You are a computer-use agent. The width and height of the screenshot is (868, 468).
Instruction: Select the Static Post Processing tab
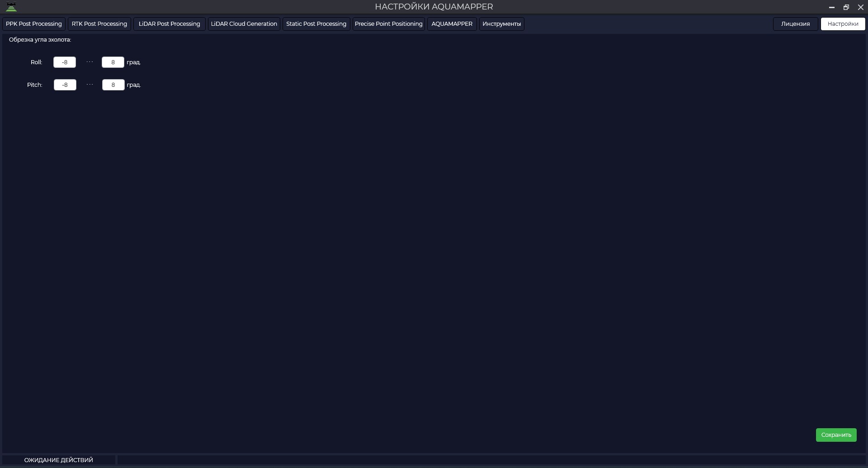click(x=316, y=24)
